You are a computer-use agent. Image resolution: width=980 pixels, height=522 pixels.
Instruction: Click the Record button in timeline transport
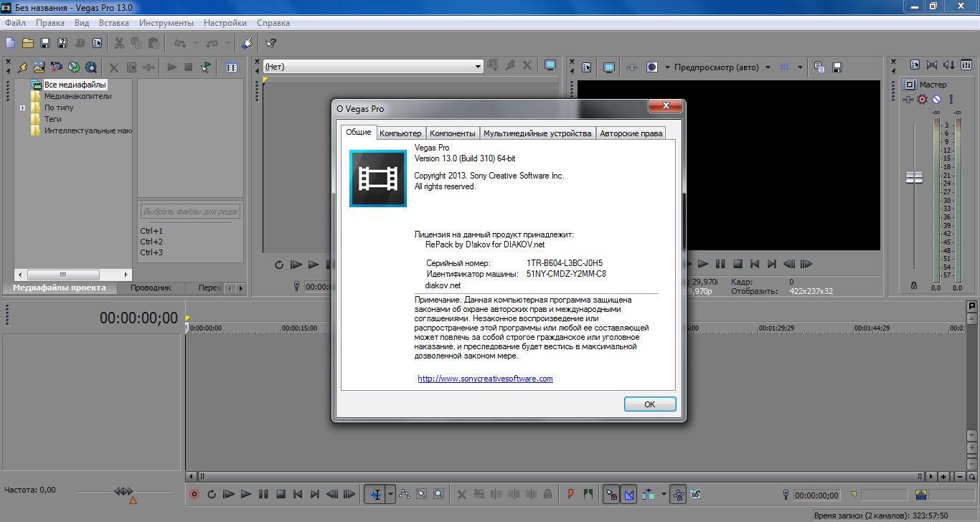(x=194, y=494)
